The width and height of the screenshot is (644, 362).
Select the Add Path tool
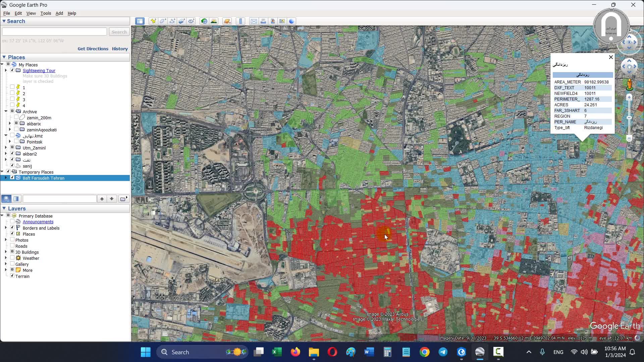172,21
